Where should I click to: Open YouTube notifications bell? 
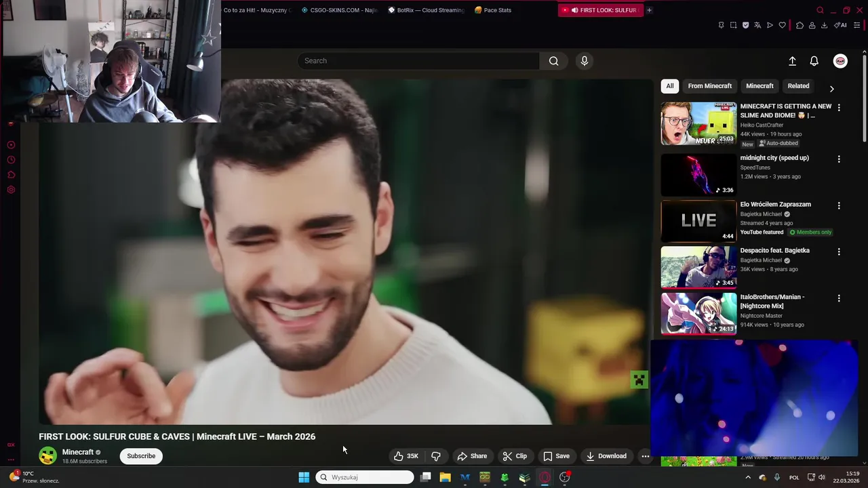814,61
